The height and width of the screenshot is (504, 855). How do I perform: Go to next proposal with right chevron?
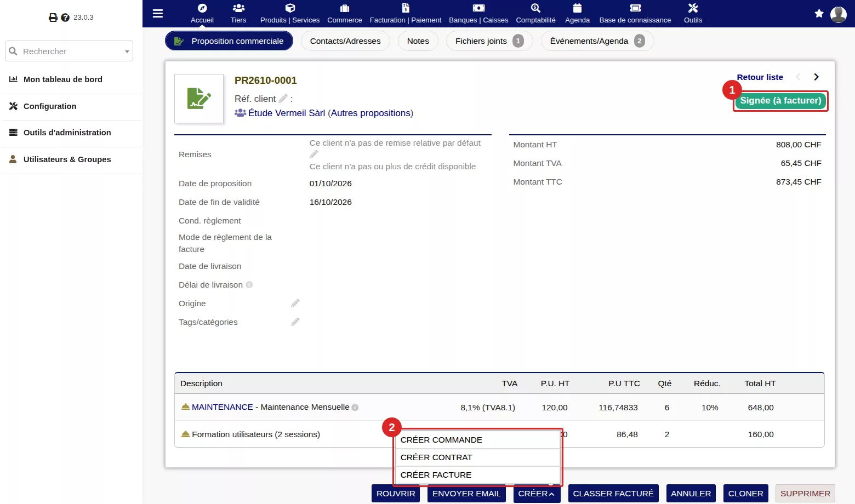coord(816,77)
